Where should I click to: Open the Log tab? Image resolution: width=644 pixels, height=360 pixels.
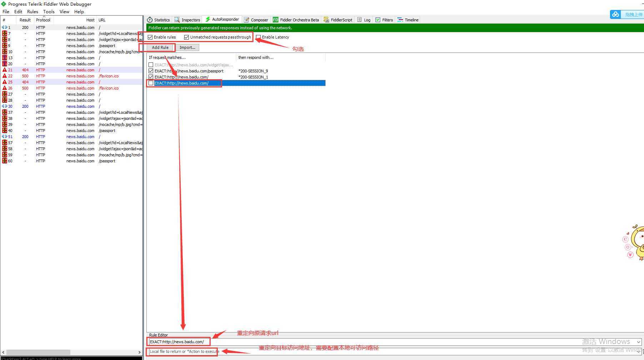(364, 20)
